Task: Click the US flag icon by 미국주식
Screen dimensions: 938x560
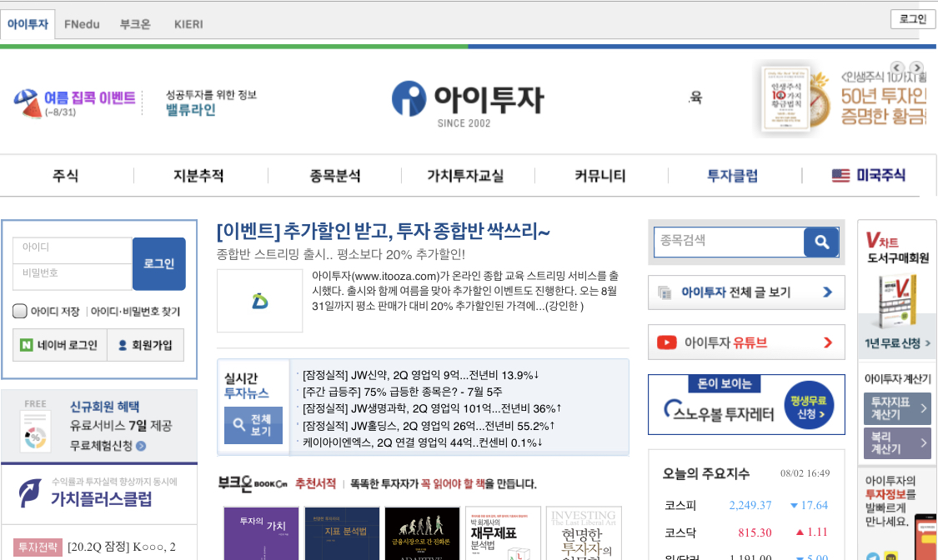Action: (840, 175)
